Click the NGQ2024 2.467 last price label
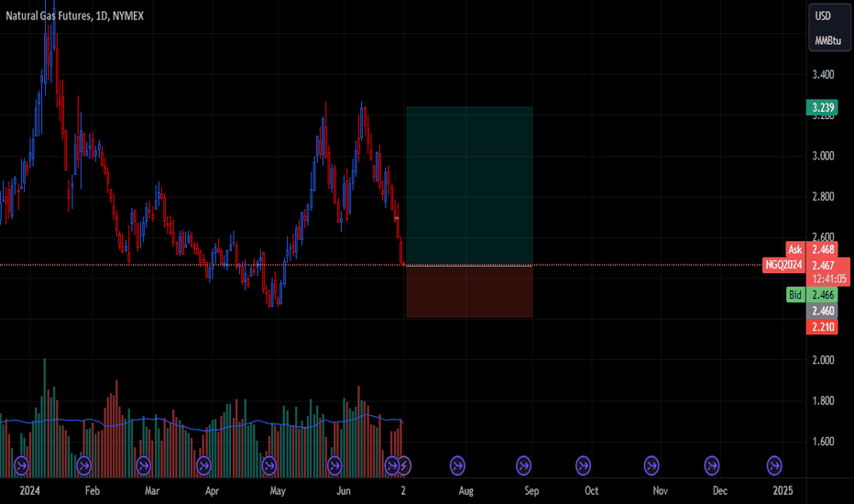 pyautogui.click(x=806, y=266)
